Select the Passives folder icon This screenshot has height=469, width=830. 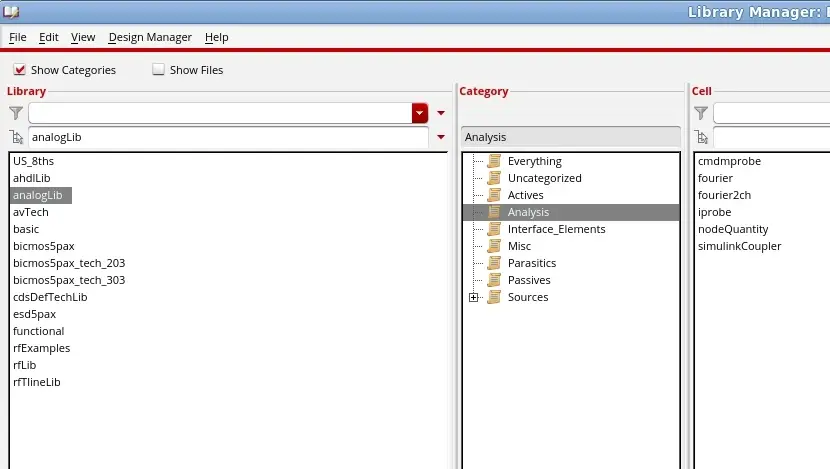click(x=494, y=280)
